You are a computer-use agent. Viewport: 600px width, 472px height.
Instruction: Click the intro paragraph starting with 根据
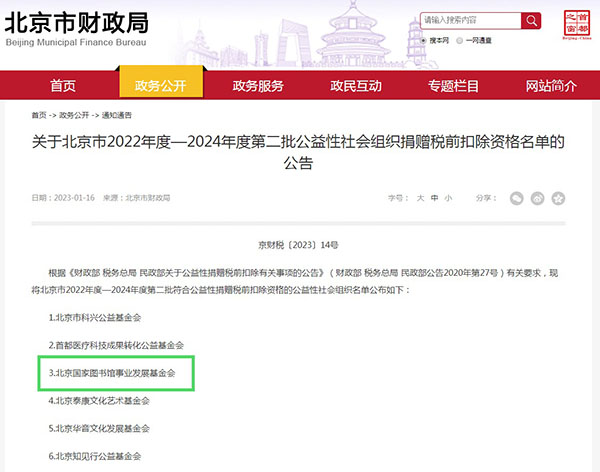click(295, 281)
